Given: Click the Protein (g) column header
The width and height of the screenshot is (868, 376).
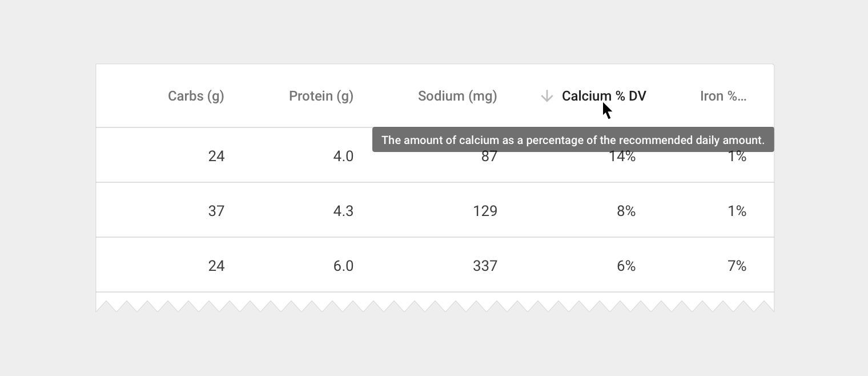Looking at the screenshot, I should (321, 96).
